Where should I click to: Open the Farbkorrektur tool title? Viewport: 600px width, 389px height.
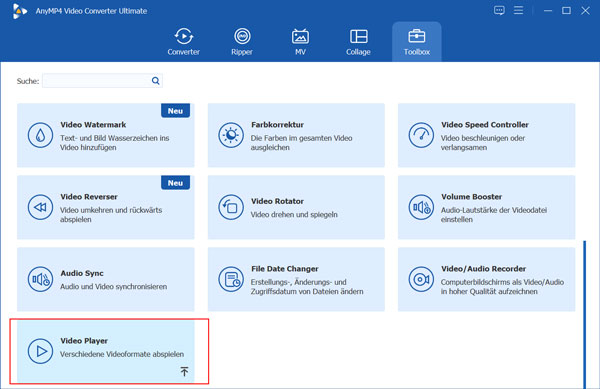(277, 125)
